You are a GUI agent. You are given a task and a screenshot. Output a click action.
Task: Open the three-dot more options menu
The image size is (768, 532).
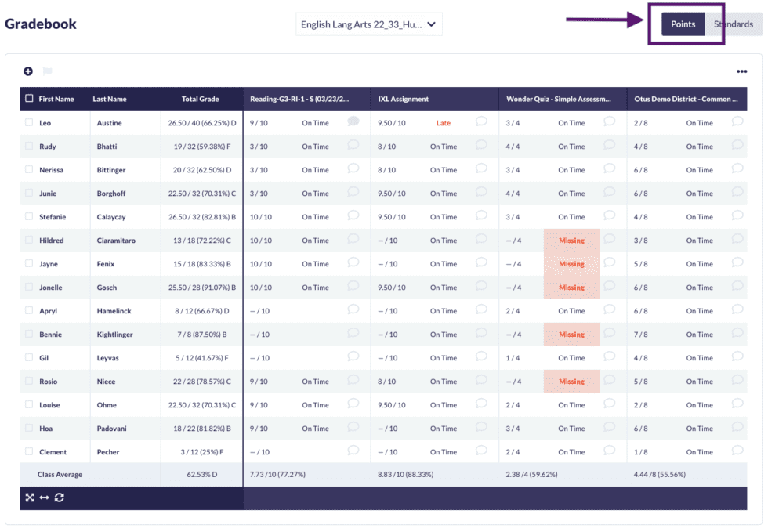tap(741, 72)
